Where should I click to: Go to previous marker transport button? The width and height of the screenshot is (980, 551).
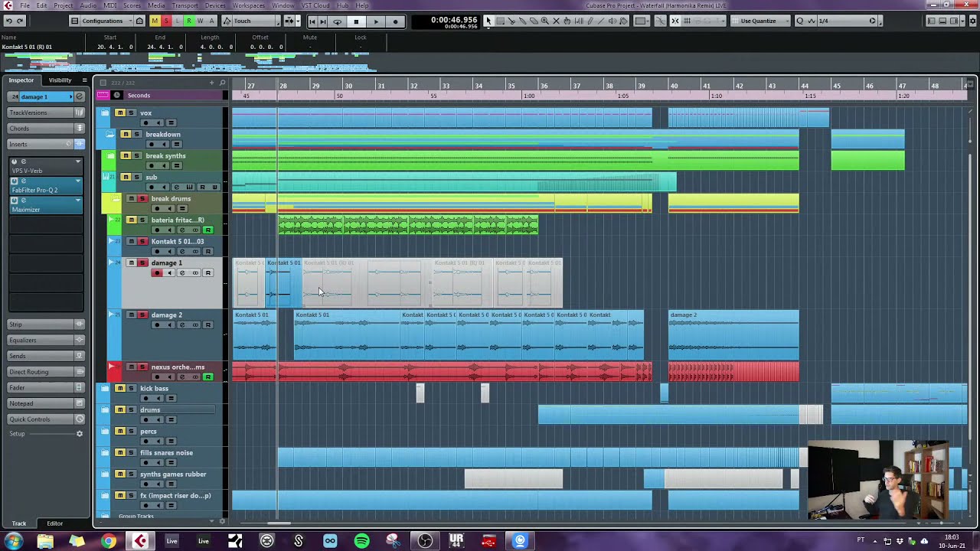click(x=312, y=21)
